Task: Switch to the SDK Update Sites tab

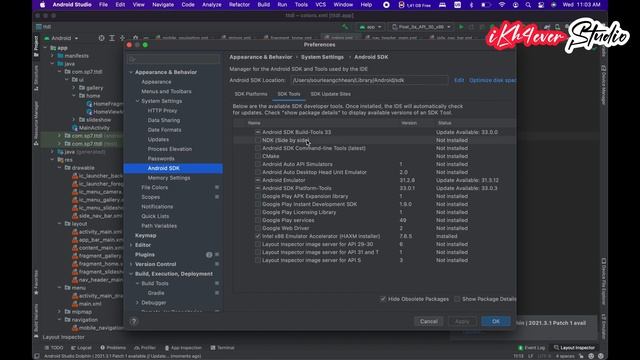Action: (331, 94)
